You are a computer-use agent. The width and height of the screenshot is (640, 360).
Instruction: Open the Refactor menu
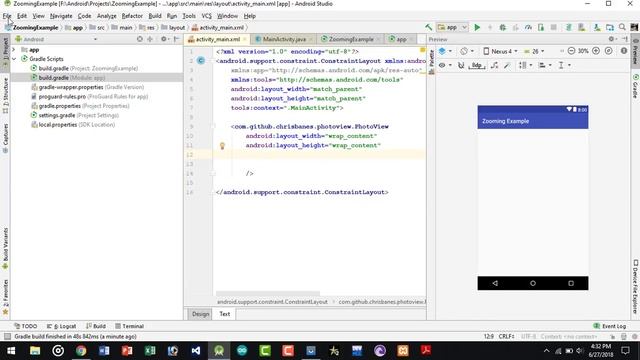coord(132,16)
